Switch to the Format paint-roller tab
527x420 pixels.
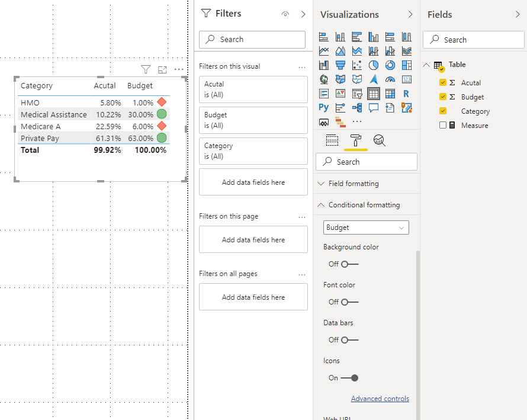(x=356, y=140)
